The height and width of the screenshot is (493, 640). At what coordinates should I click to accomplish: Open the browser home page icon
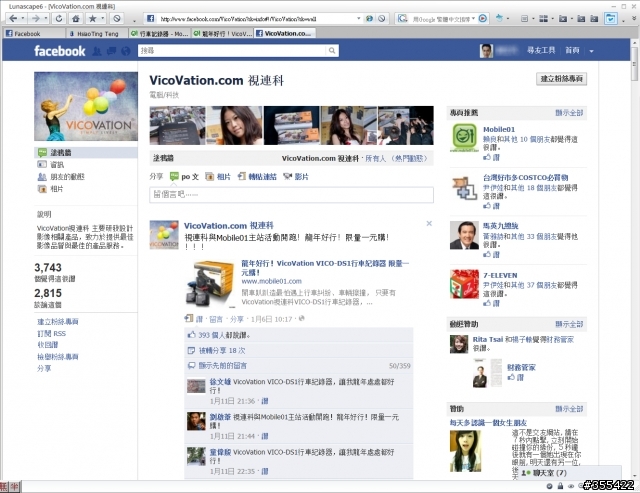[x=76, y=18]
